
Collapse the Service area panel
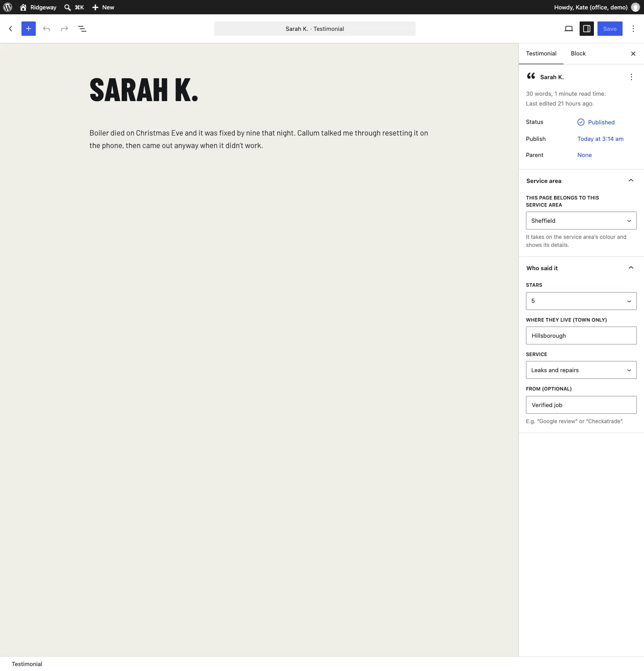[x=581, y=181]
